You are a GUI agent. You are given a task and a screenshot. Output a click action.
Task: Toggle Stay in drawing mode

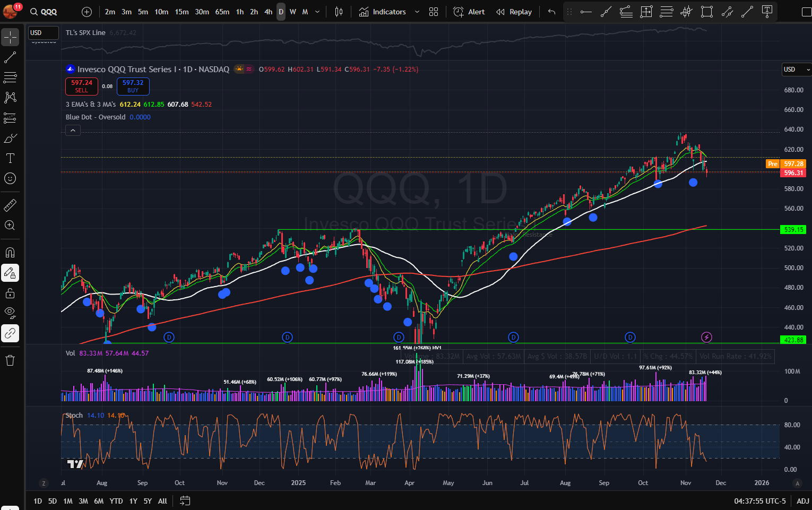[10, 273]
